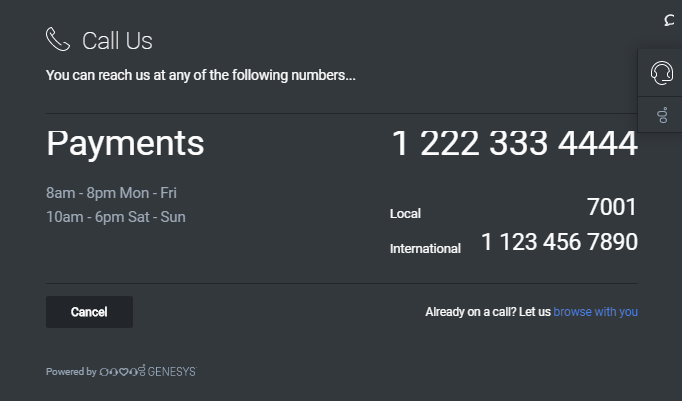
Task: Open the channel selector icon below the headset
Action: [x=661, y=115]
